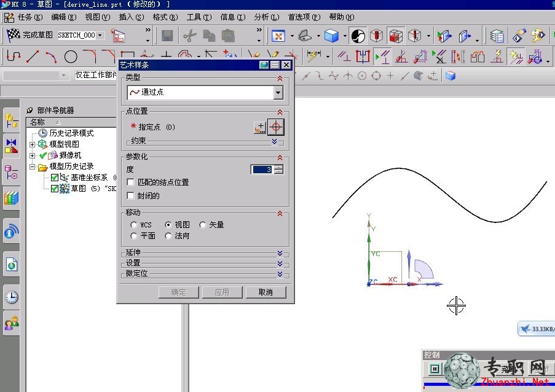Collapse the 模型历史记录 tree node

point(32,167)
